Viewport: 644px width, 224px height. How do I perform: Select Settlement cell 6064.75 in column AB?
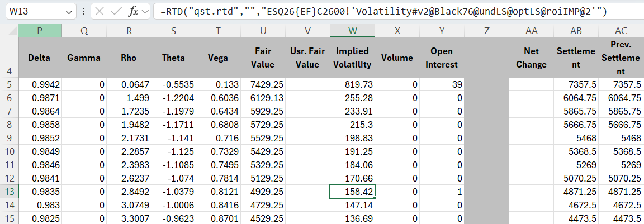click(x=576, y=98)
